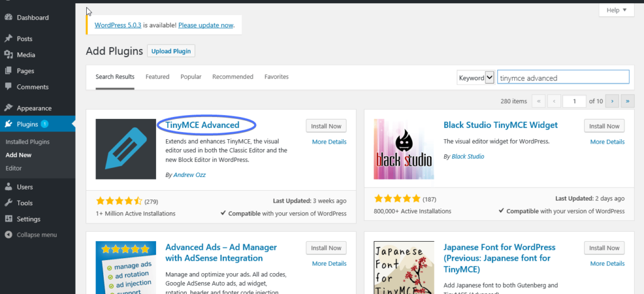Viewport: 644px width, 294px height.
Task: Switch to Search Results tab
Action: click(115, 76)
